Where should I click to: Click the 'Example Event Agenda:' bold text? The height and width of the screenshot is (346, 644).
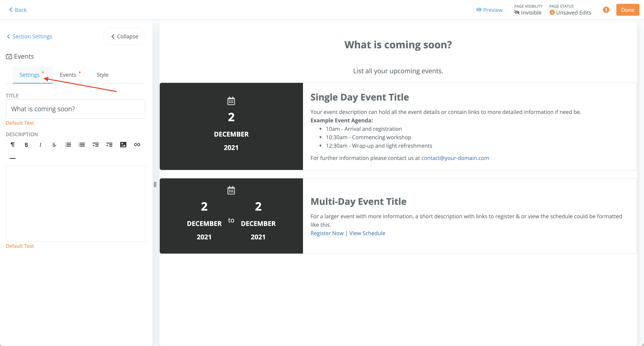pos(342,120)
